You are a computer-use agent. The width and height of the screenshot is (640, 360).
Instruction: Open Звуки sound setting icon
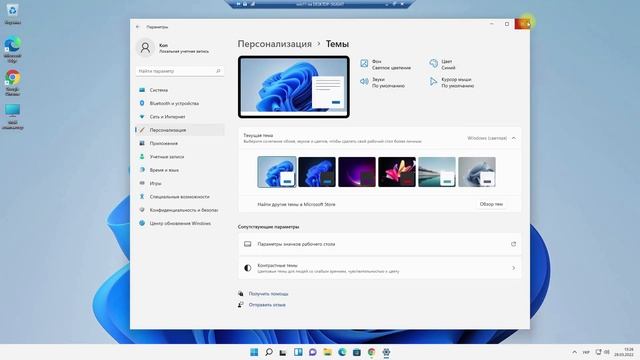coord(364,82)
